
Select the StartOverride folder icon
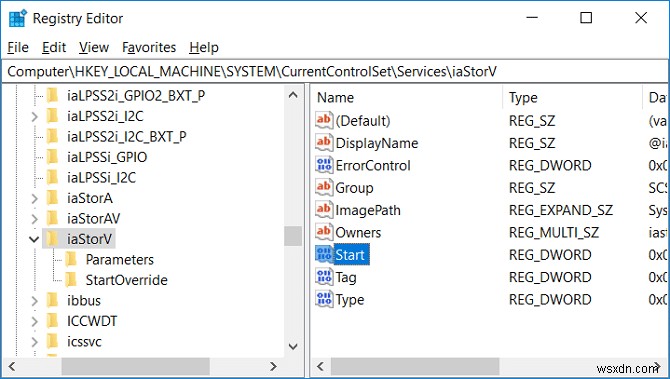pyautogui.click(x=71, y=280)
